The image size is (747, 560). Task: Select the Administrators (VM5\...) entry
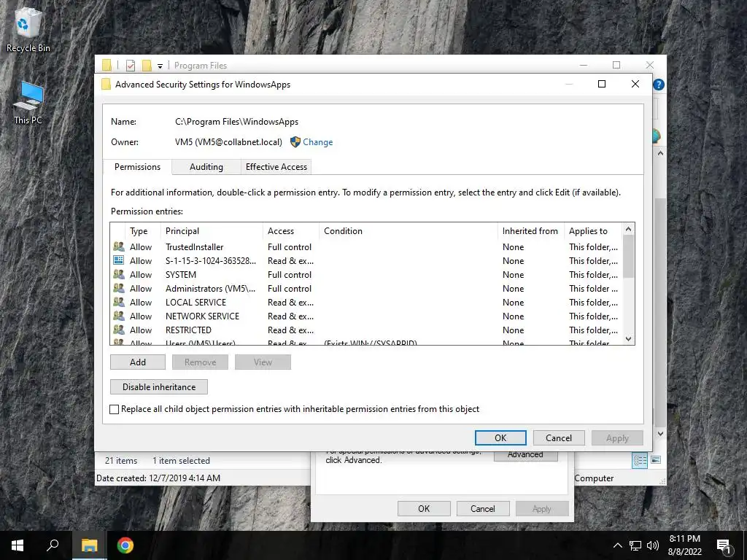point(366,288)
